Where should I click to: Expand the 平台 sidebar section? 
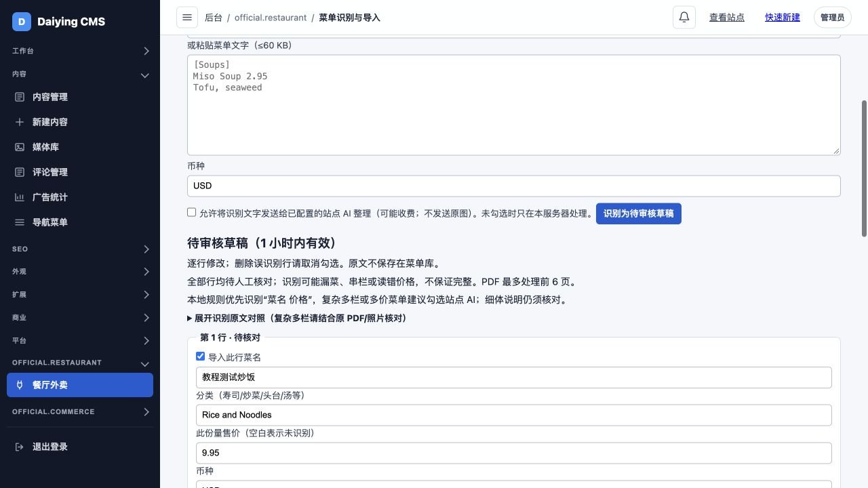coord(80,341)
